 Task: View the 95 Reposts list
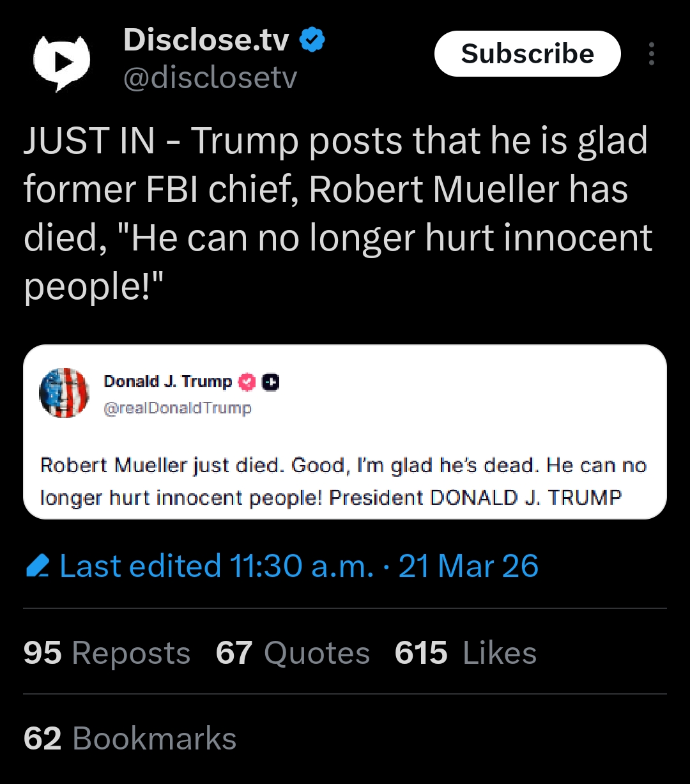click(x=107, y=653)
